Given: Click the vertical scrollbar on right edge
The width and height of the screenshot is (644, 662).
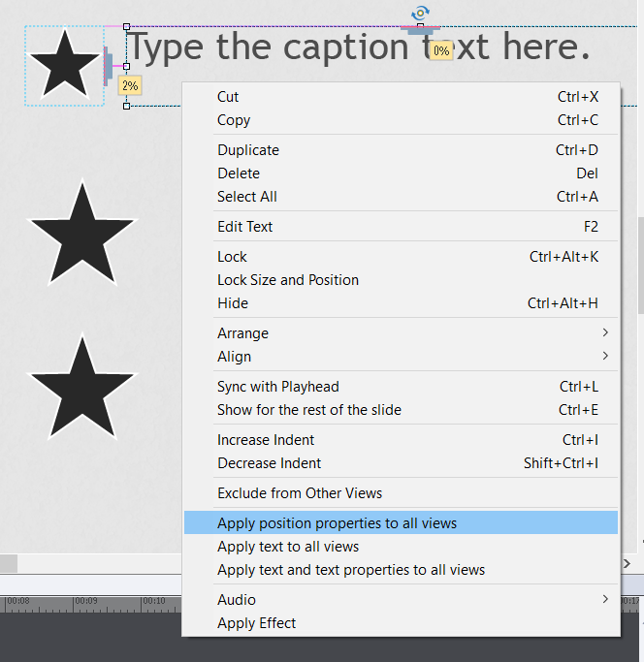Looking at the screenshot, I should pyautogui.click(x=640, y=262).
